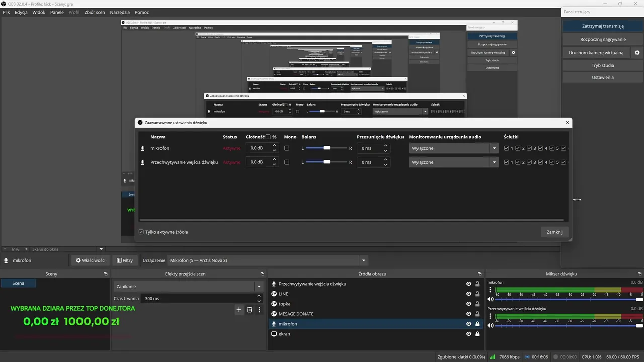The image size is (644, 362).
Task: Open the Zbiór scen menu
Action: [x=95, y=12]
